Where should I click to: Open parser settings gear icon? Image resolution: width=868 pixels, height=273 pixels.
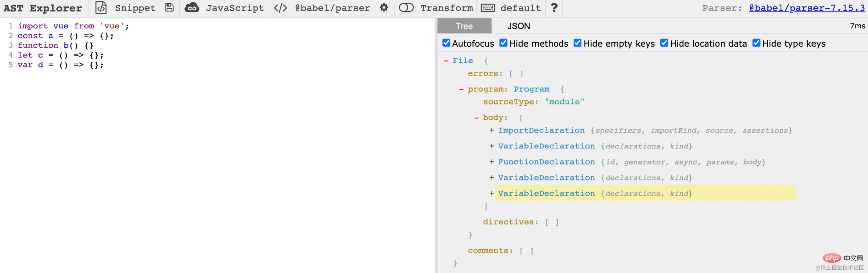click(384, 8)
